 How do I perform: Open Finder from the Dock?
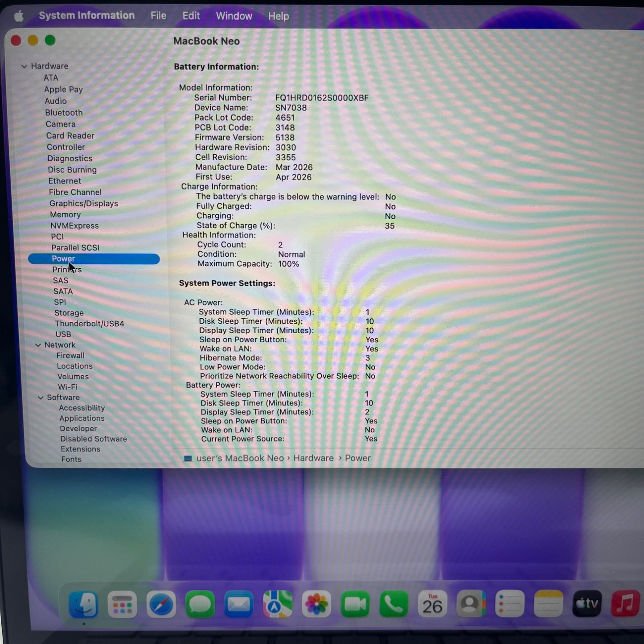point(83,604)
